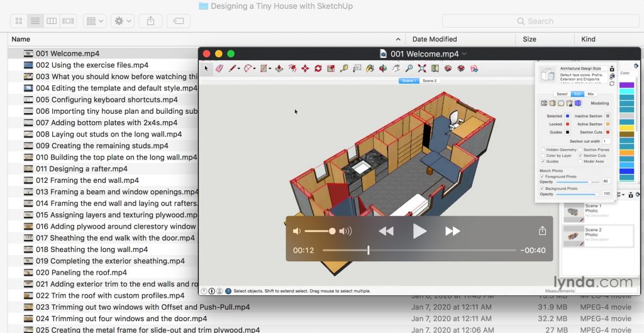Click the Zoom Extents tool
The image size is (644, 333).
pyautogui.click(x=422, y=68)
